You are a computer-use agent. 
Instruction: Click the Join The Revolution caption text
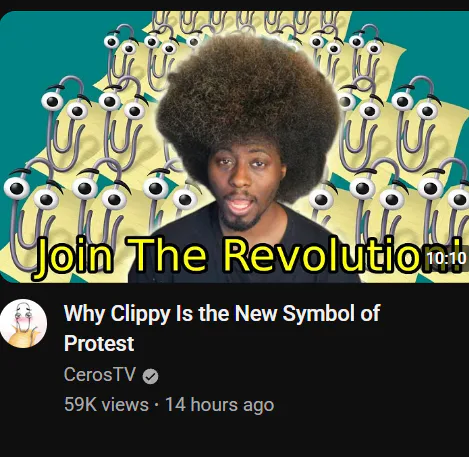pyautogui.click(x=248, y=255)
